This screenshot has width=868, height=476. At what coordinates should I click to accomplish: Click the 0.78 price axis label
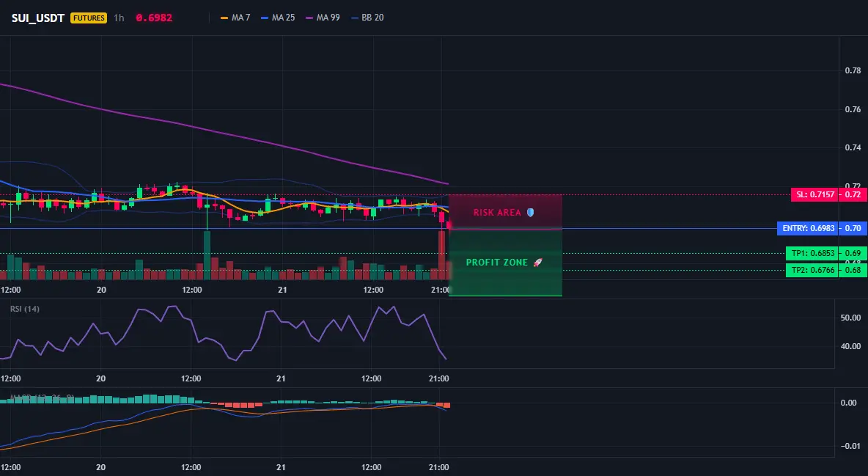tap(853, 70)
